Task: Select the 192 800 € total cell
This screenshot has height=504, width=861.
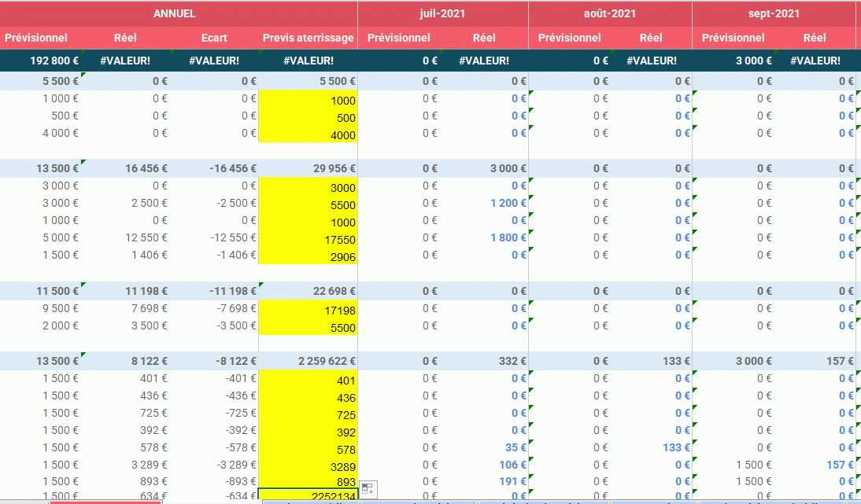Action: [x=41, y=61]
